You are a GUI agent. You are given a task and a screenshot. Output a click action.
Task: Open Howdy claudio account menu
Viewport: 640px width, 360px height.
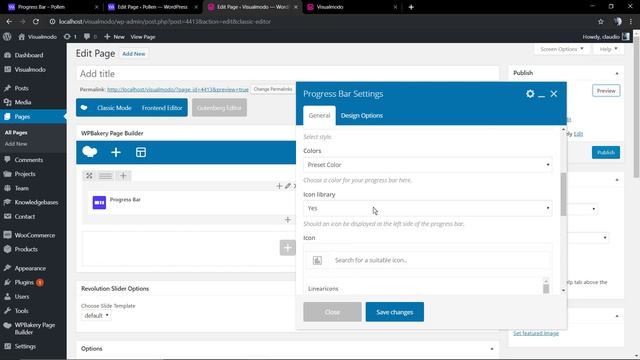tap(606, 37)
